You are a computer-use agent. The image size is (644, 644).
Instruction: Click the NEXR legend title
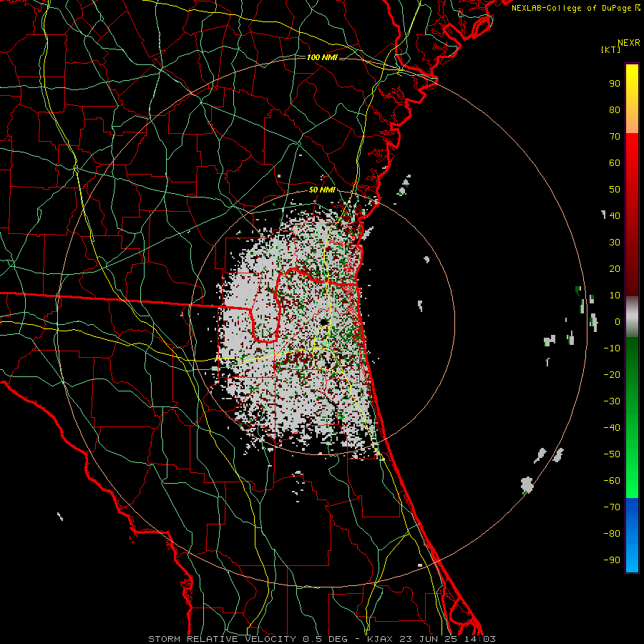coord(629,43)
